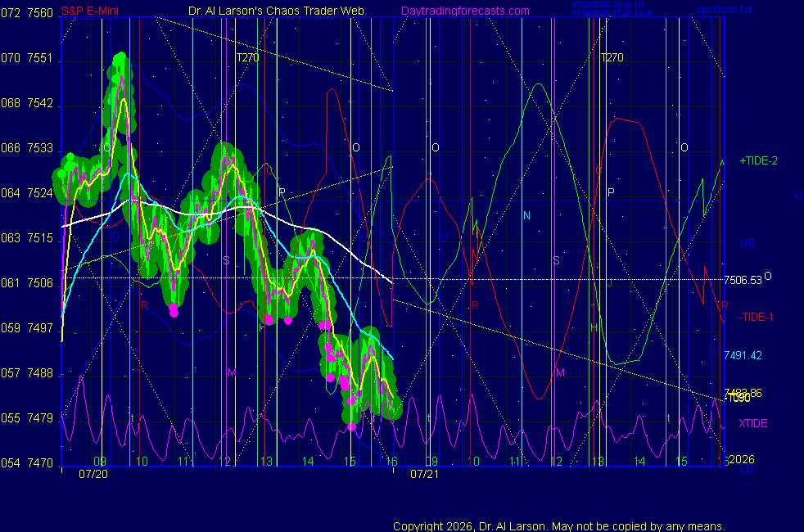
Task: Click the 'S&P E-Mini' chart title
Action: tap(90, 11)
